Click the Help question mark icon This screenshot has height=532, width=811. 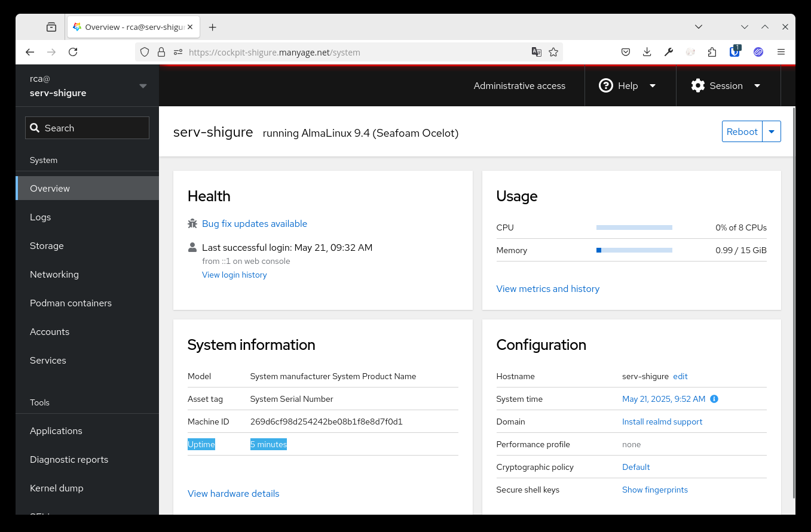[x=606, y=85]
